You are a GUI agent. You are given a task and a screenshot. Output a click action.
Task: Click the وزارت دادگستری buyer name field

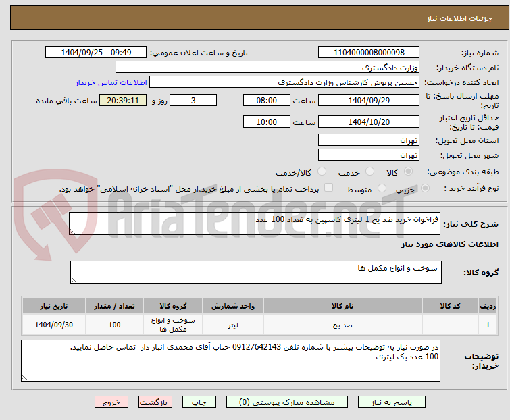click(267, 67)
